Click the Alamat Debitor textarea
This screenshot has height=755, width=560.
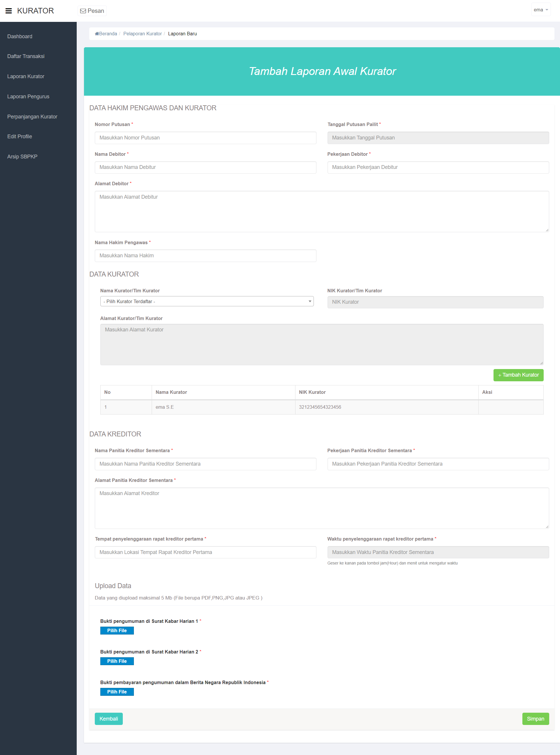pos(321,211)
